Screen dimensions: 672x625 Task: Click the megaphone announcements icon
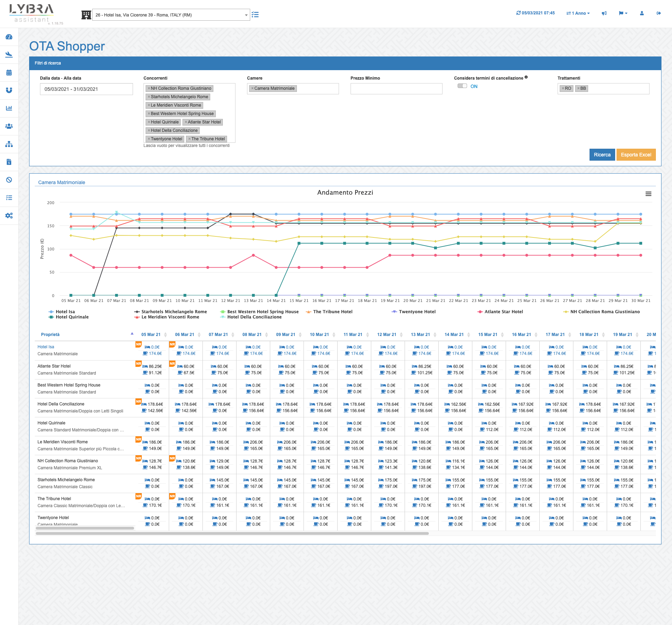(x=604, y=13)
